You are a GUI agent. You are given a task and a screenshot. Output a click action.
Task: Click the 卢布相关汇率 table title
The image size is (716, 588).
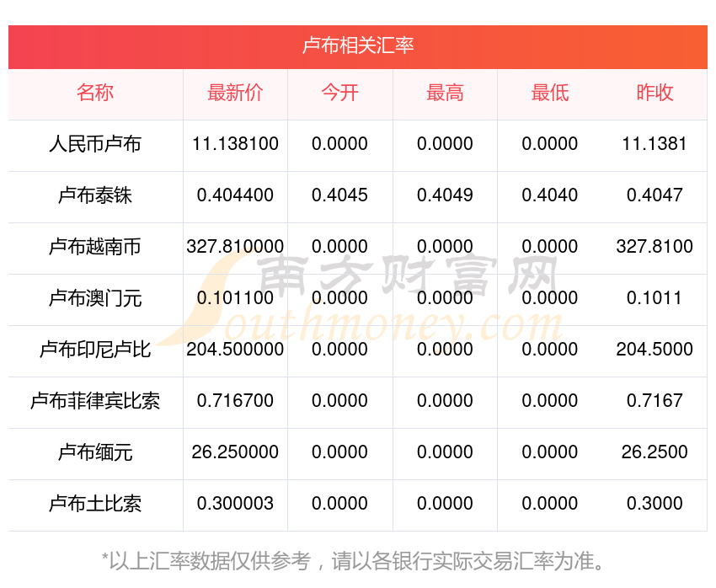tap(358, 45)
